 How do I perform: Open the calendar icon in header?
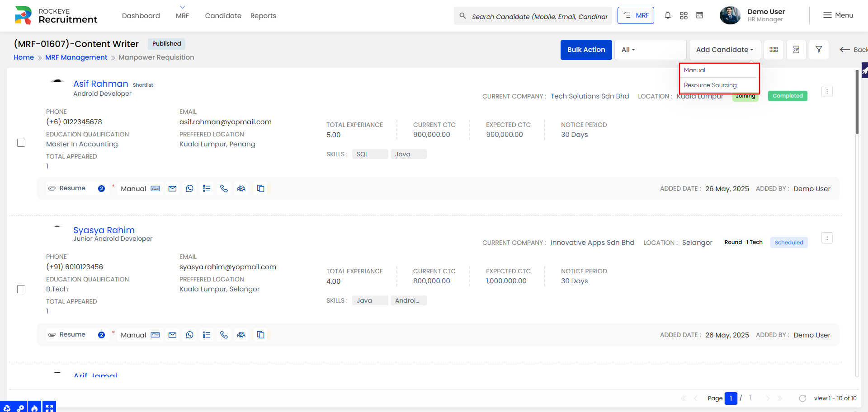(x=699, y=15)
